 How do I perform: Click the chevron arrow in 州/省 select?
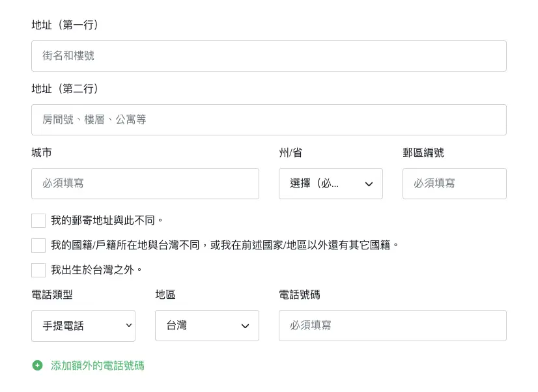369,184
